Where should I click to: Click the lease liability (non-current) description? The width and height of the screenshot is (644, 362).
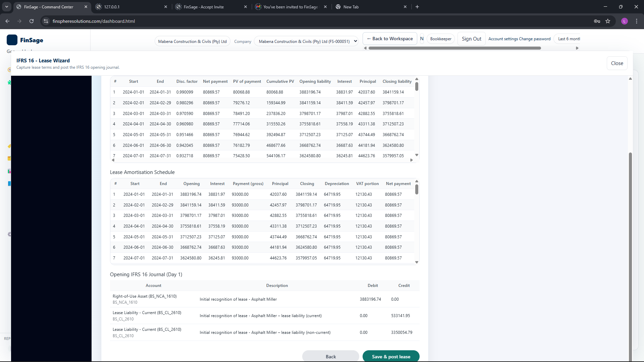point(265,333)
